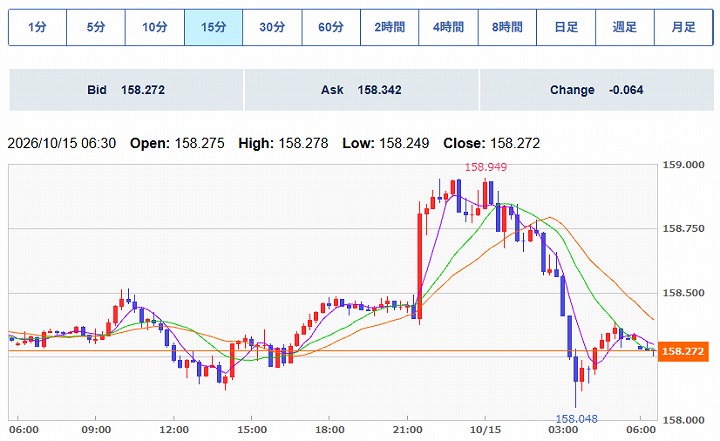This screenshot has height=441, width=720.
Task: Click the 21:00 time axis label
Action: coord(408,430)
